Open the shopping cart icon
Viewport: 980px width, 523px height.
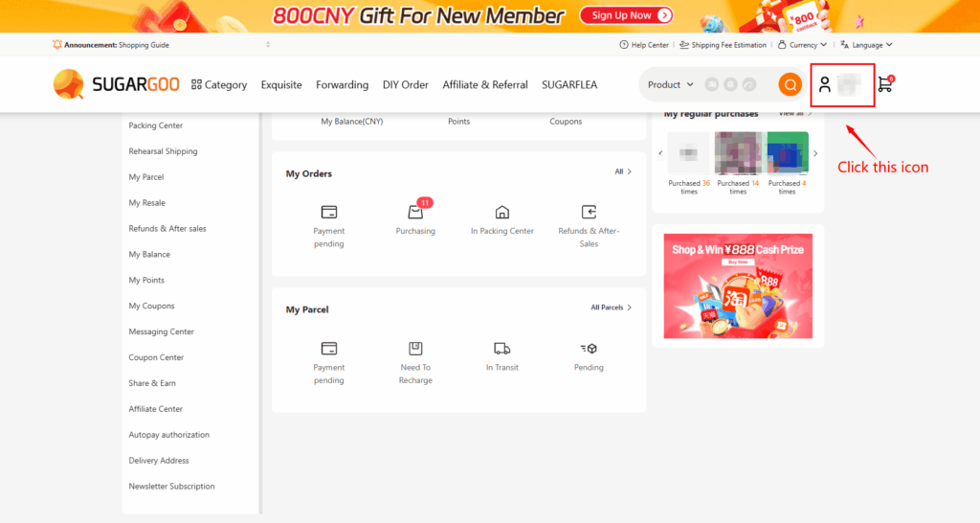coord(885,84)
